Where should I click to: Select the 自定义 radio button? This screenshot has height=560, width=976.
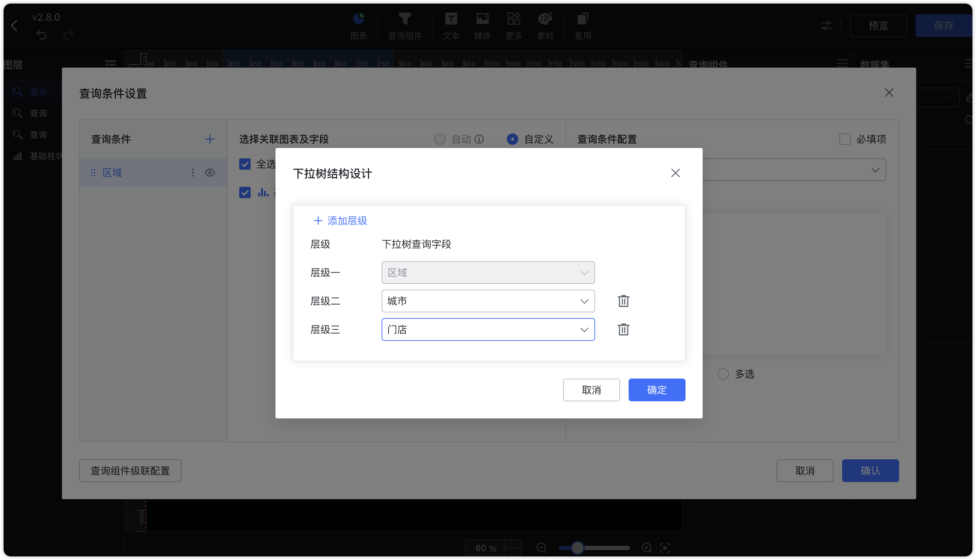(x=513, y=139)
